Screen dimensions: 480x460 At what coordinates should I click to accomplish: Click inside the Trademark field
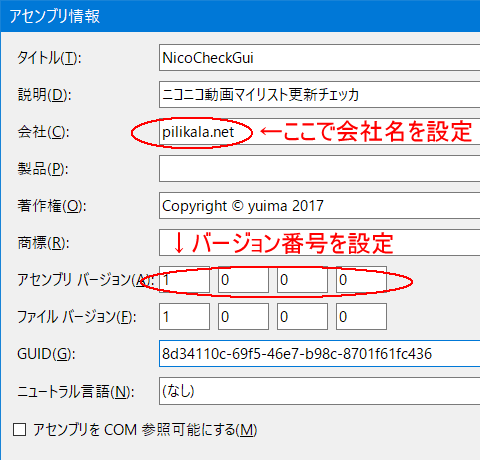(x=319, y=242)
